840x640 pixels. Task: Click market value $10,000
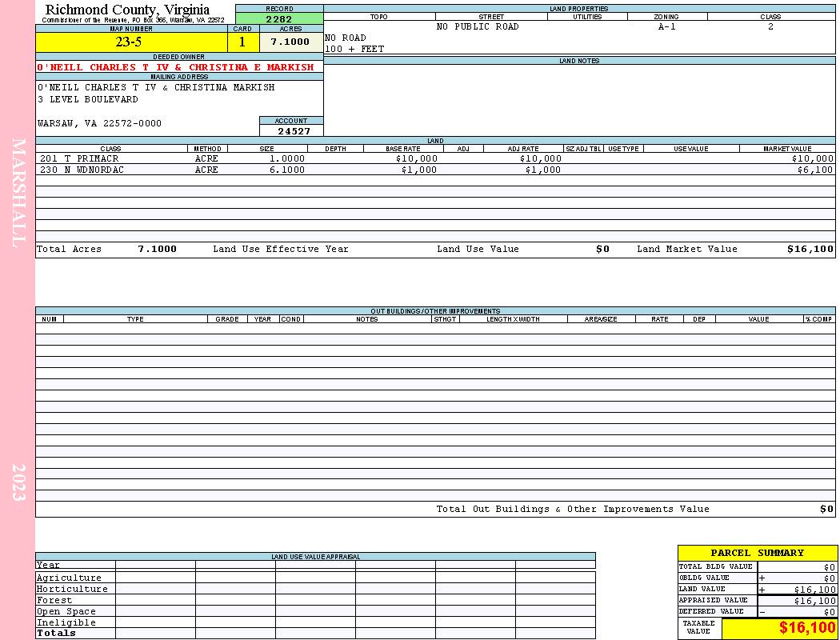813,158
